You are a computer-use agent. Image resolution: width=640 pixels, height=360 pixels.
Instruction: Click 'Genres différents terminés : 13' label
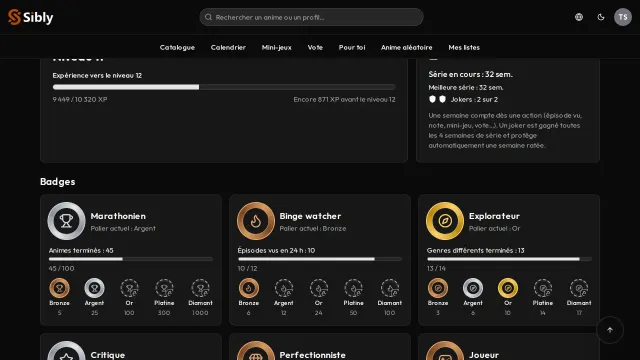coord(476,250)
